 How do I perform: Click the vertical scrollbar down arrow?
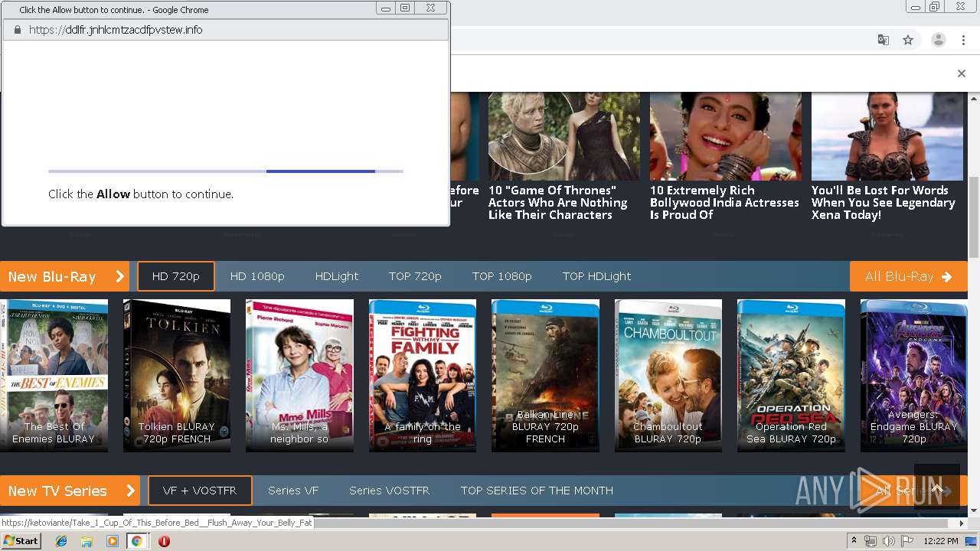coord(974,510)
